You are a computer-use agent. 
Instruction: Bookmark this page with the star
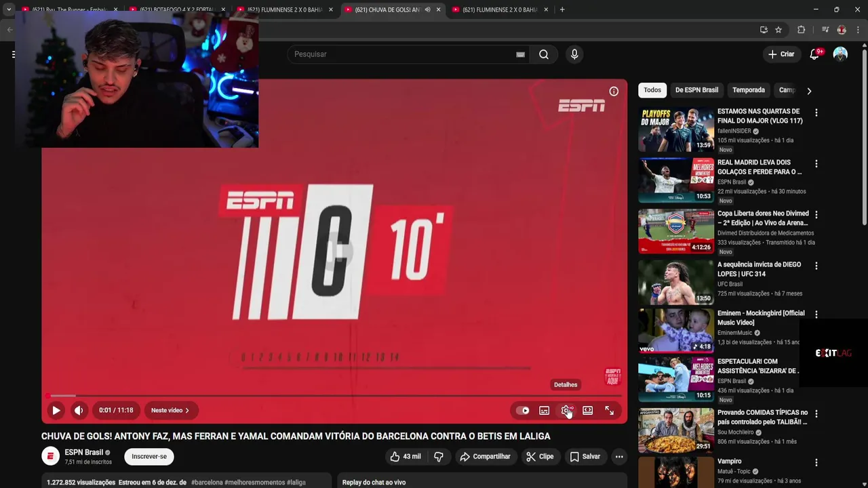pos(778,30)
